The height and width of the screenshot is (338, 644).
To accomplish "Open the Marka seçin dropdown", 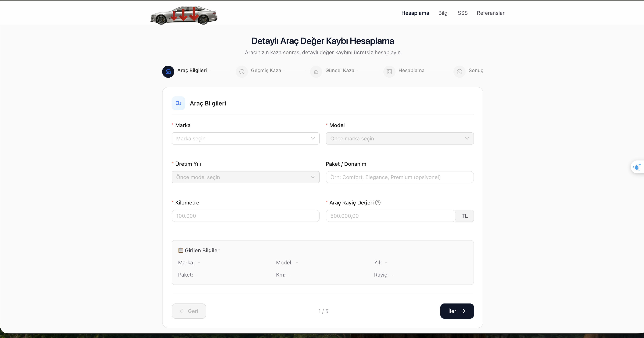I will tap(245, 138).
